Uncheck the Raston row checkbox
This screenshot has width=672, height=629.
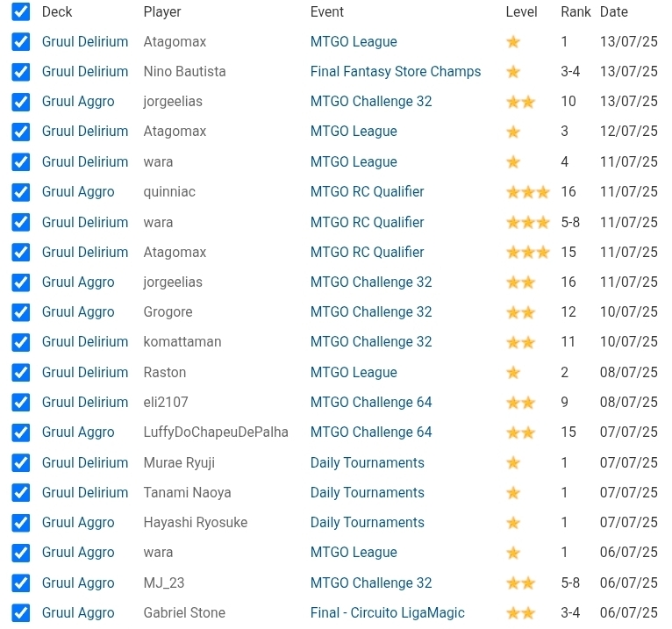tap(20, 372)
